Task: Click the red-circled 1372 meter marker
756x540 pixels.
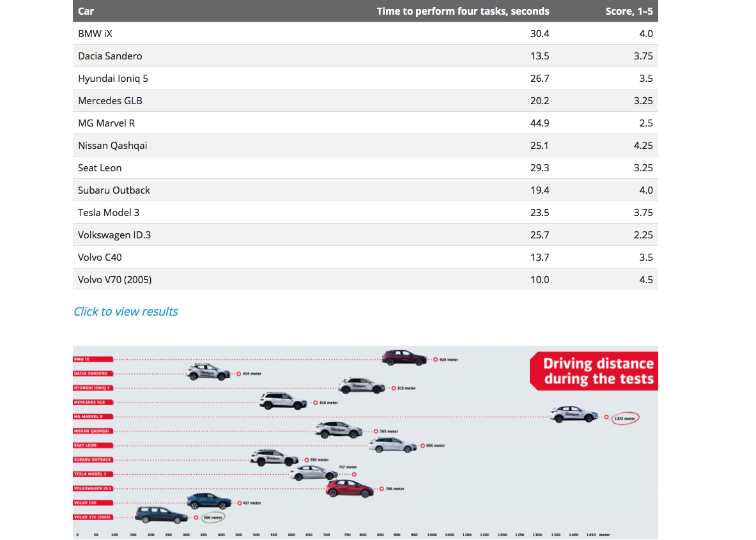Action: [x=624, y=419]
